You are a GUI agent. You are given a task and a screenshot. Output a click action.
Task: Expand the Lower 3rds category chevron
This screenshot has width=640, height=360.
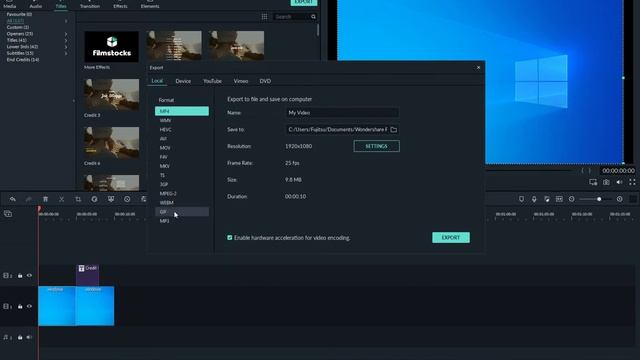point(66,47)
